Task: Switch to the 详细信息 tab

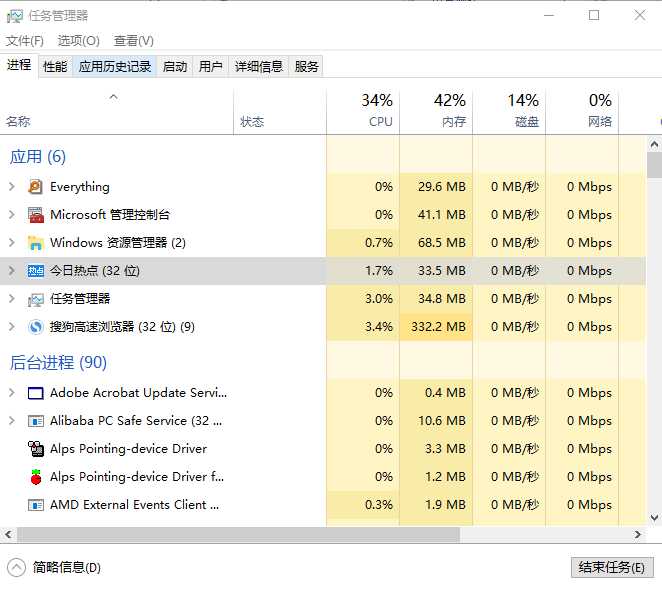Action: tap(258, 66)
